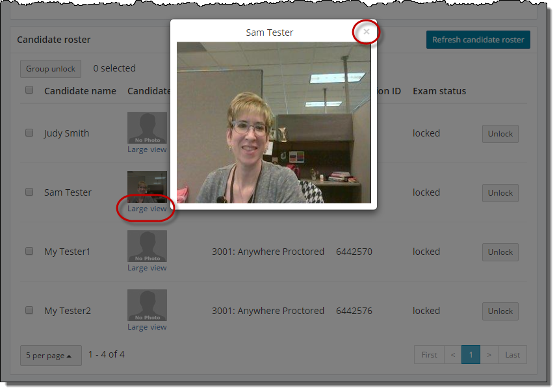
Task: Click My Tester1's placeholder photo thumbnail
Action: click(x=147, y=246)
